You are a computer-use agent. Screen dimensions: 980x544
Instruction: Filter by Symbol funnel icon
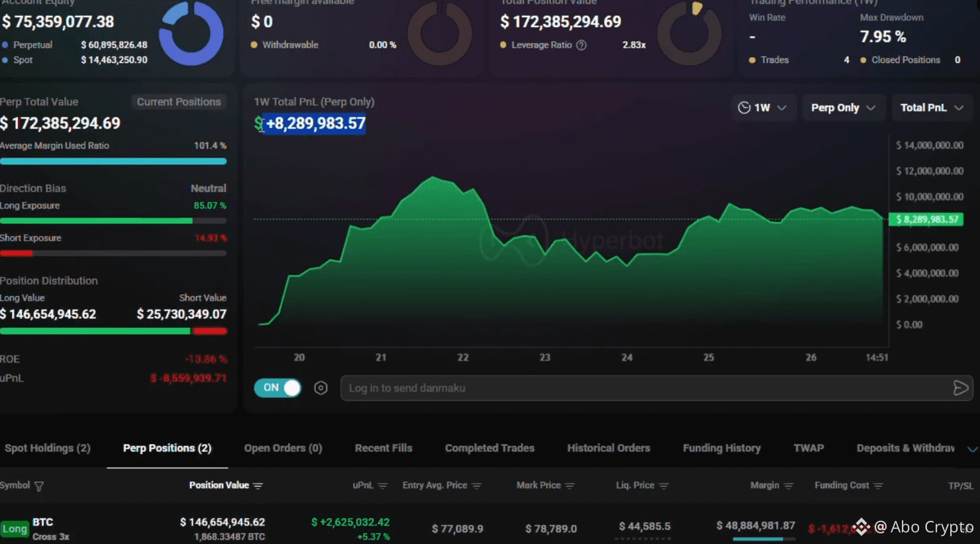pos(39,486)
